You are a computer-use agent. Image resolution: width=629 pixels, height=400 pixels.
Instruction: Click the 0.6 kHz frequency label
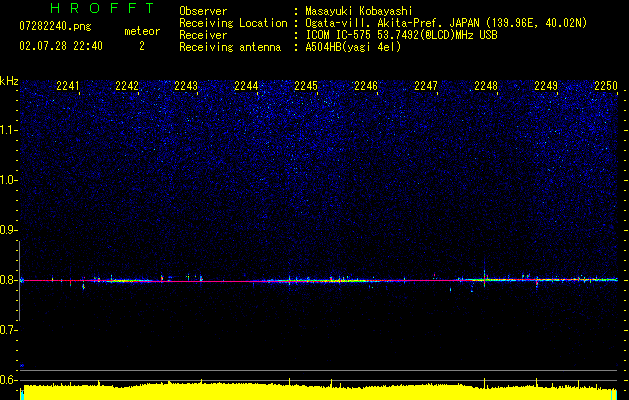coord(9,380)
